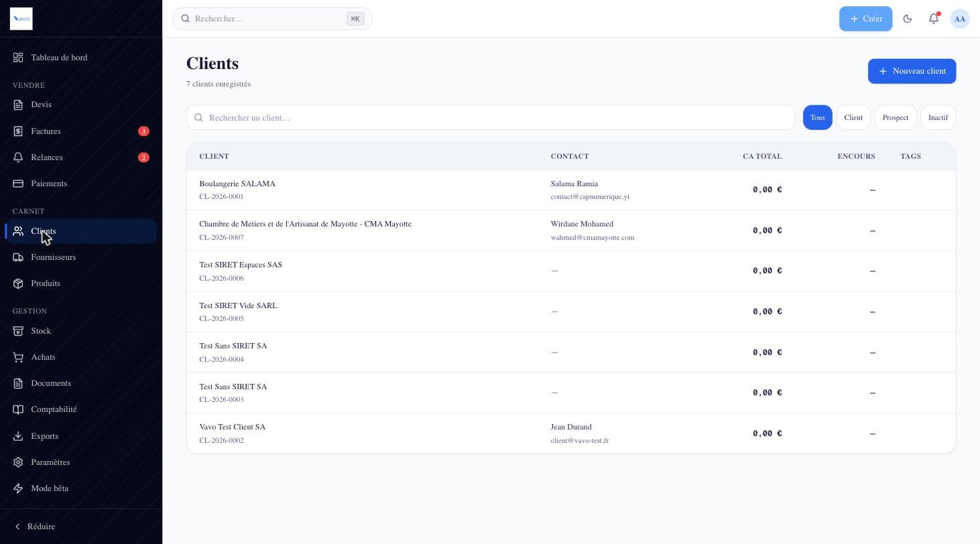Open notifications bell in top bar
Screen dimensions: 980x544
934,19
